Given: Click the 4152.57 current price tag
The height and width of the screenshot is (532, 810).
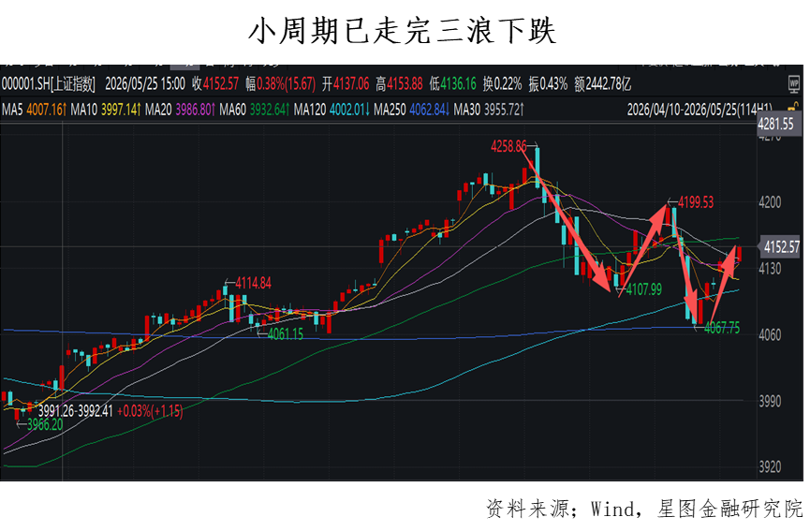Looking at the screenshot, I should (x=781, y=247).
